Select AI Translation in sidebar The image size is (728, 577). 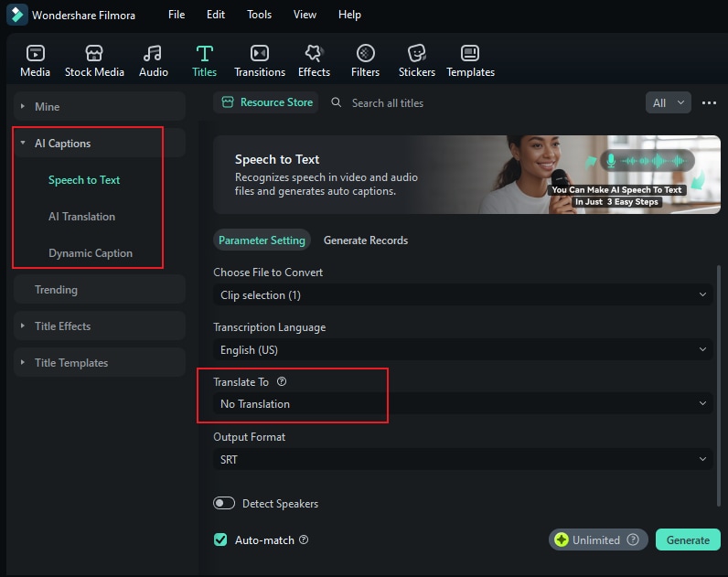point(81,217)
